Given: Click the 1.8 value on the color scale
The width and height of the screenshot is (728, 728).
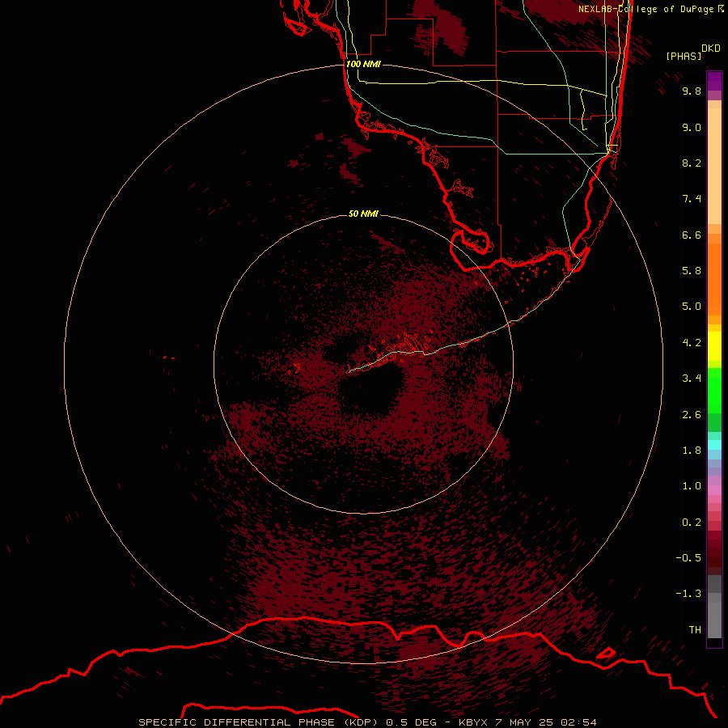Looking at the screenshot, I should (x=692, y=451).
